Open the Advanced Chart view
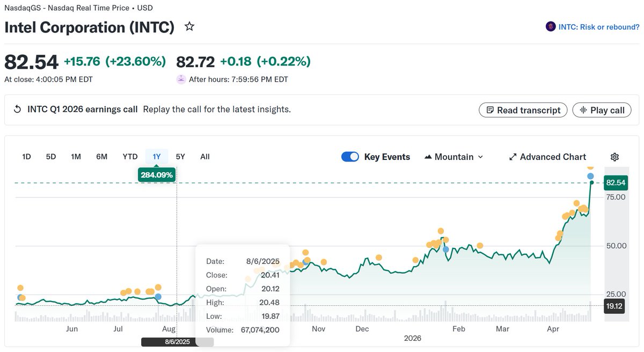 coord(547,157)
